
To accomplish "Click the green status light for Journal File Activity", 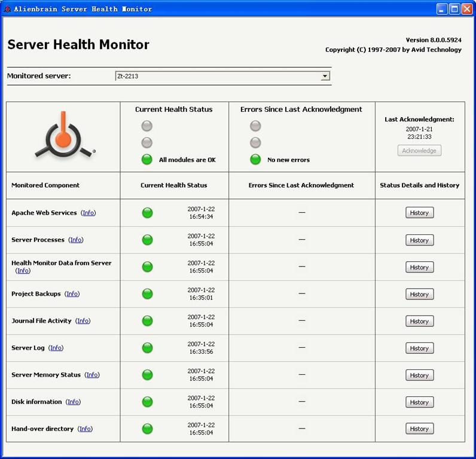I will [x=148, y=321].
